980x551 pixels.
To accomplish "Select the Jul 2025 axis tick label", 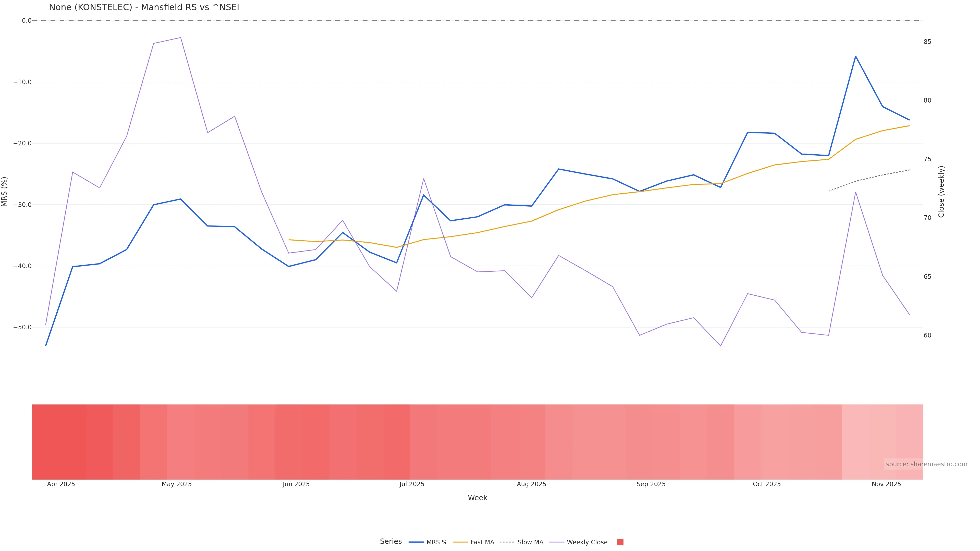I will tap(412, 484).
